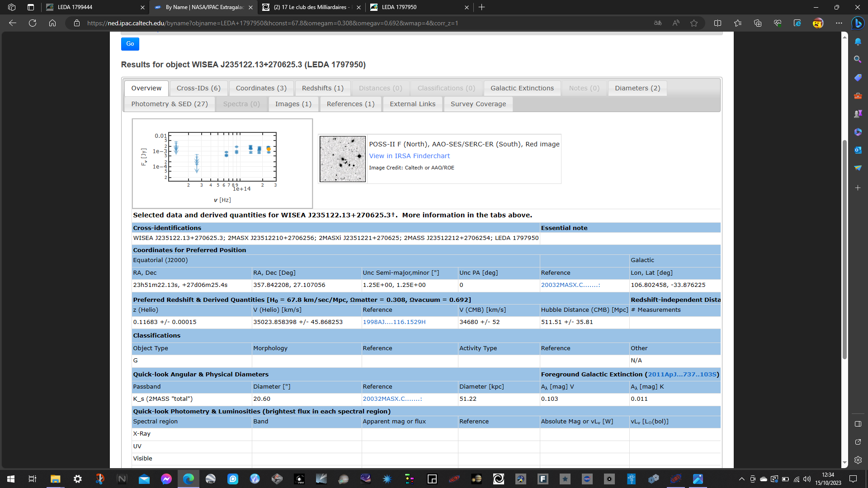Image resolution: width=868 pixels, height=488 pixels.
Task: Select the Overview tab
Action: pos(146,88)
